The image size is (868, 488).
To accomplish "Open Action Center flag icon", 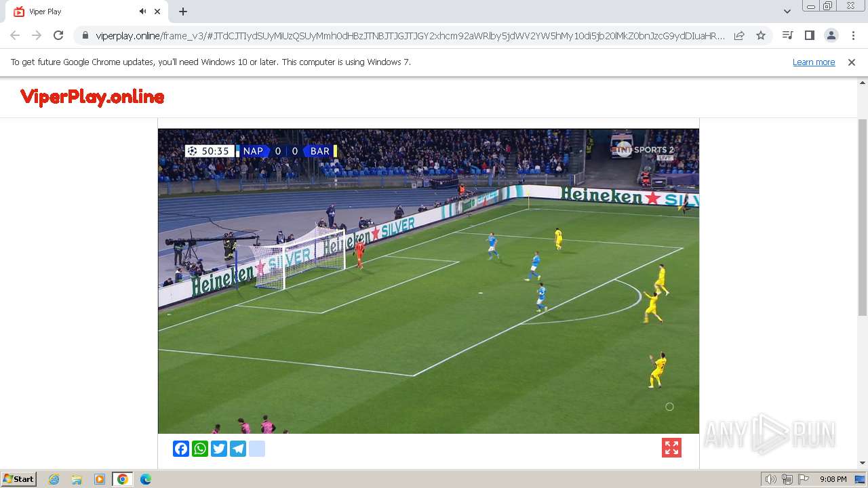I will pos(804,479).
